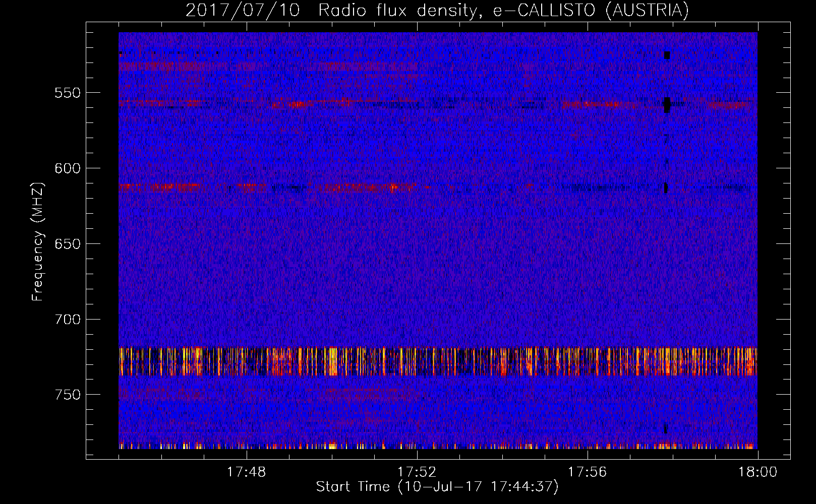Click the 600 frequency tick label

[68, 168]
